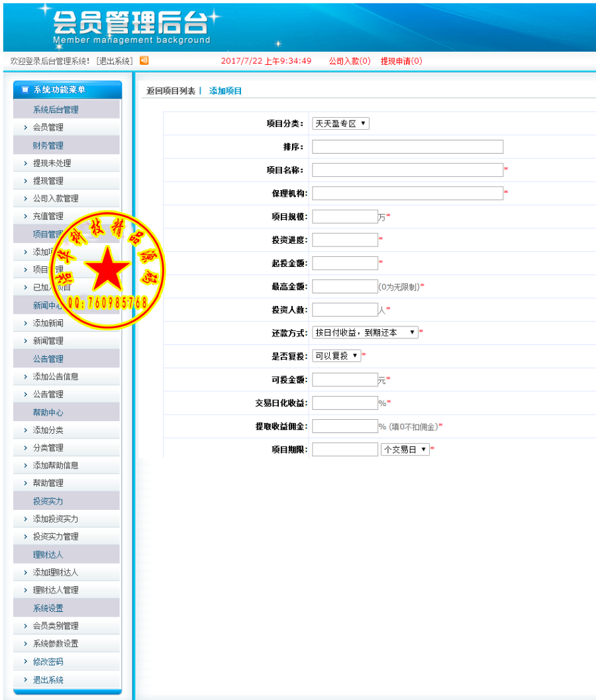
Task: Click the chevron arrow beside 充值管理
Action: pyautogui.click(x=25, y=216)
